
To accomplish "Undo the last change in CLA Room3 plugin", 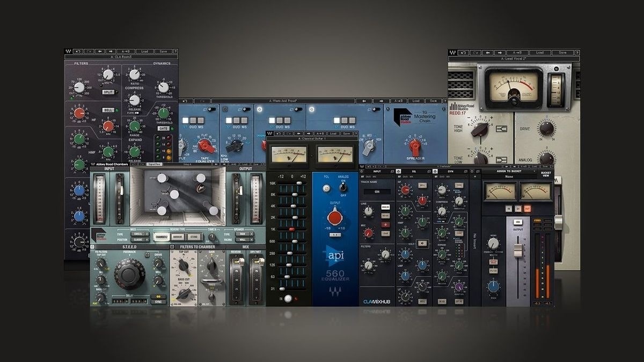I will (78, 52).
